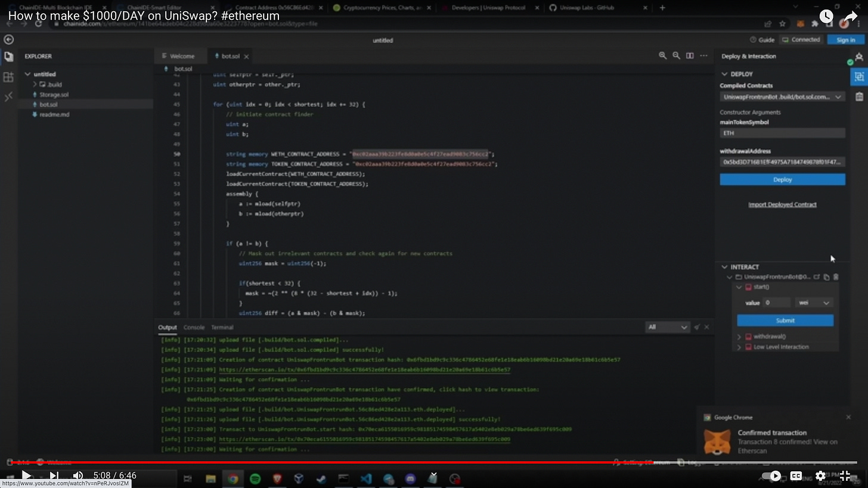
Task: Select the bot.sol editor tab
Action: pos(230,56)
